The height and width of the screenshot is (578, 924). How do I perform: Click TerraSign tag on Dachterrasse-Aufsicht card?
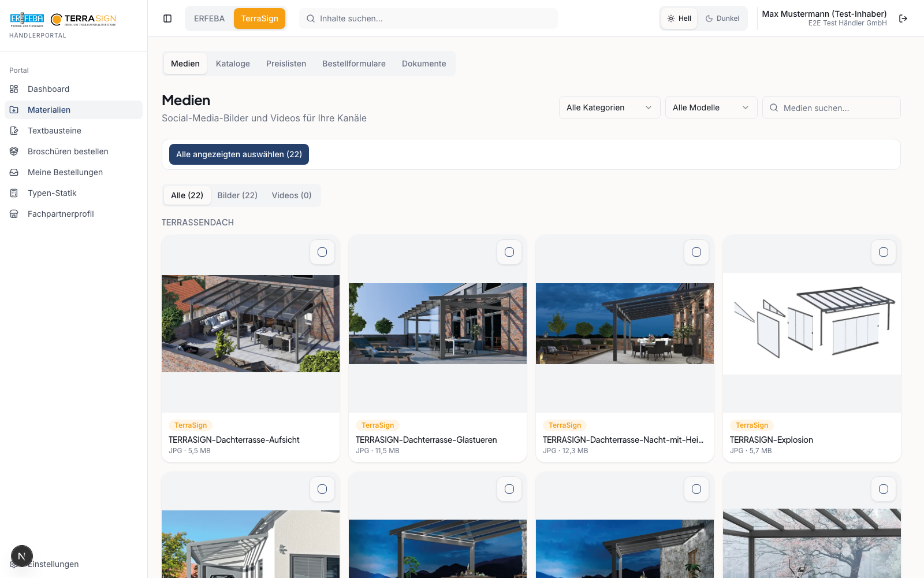pos(191,425)
